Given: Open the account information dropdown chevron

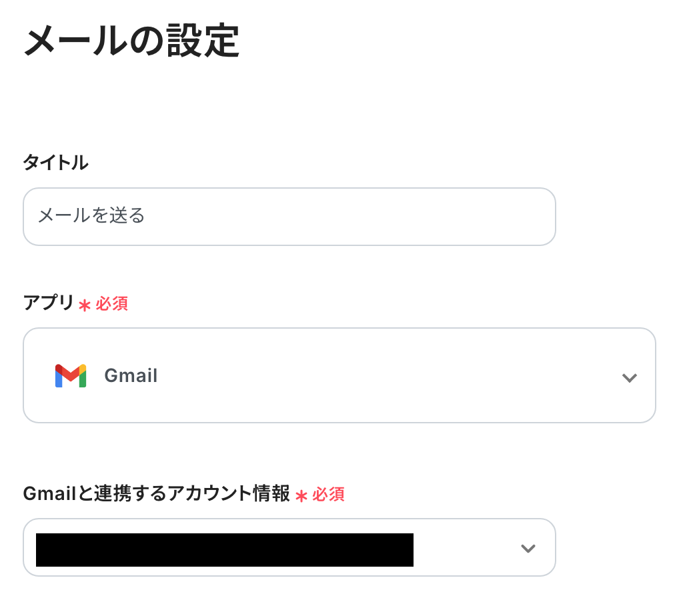Looking at the screenshot, I should pyautogui.click(x=528, y=549).
